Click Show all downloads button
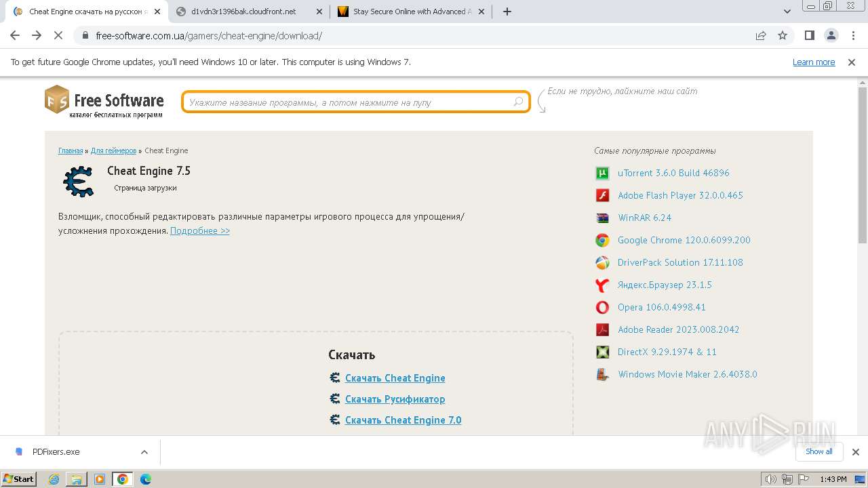This screenshot has height=488, width=868. (x=818, y=451)
